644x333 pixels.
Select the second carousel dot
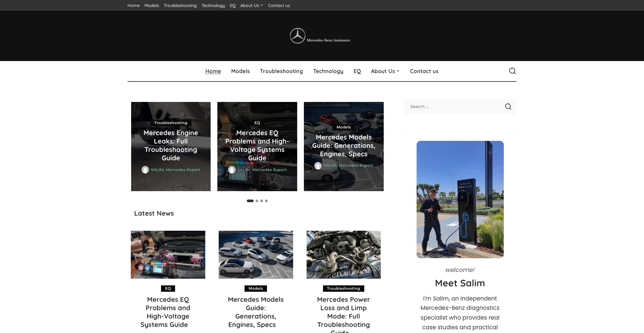pos(257,201)
